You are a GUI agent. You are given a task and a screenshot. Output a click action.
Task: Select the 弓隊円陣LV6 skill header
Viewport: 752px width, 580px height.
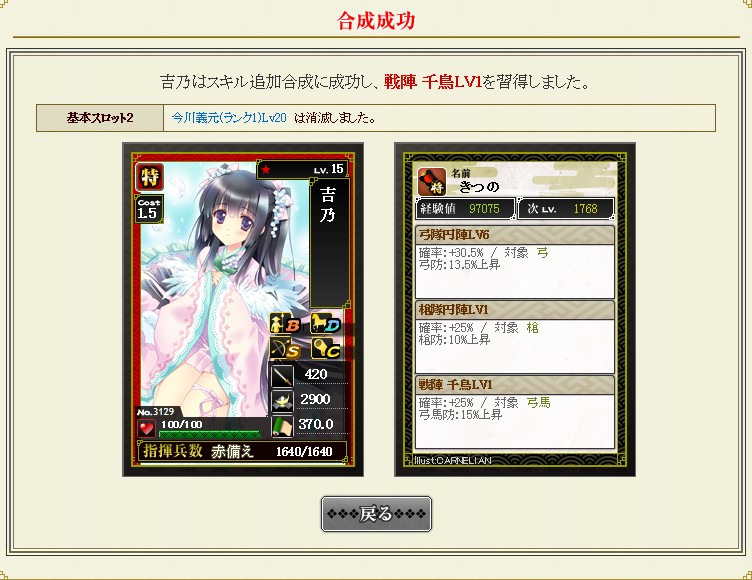(x=514, y=235)
